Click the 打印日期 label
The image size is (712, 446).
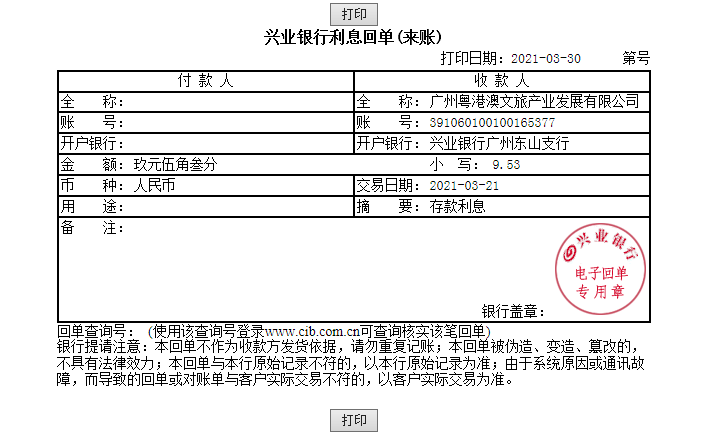coord(472,58)
